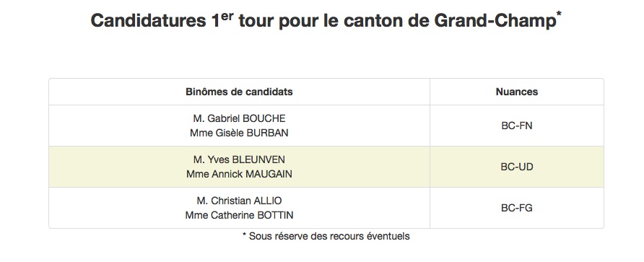The height and width of the screenshot is (262, 644).
Task: Click the page title about Grand-Champ canton
Action: pyautogui.click(x=326, y=20)
